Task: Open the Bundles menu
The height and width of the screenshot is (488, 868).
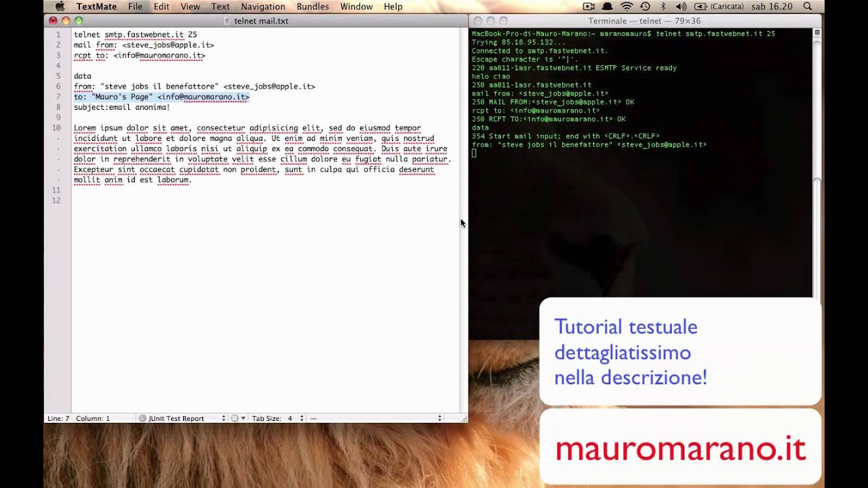Action: (313, 6)
